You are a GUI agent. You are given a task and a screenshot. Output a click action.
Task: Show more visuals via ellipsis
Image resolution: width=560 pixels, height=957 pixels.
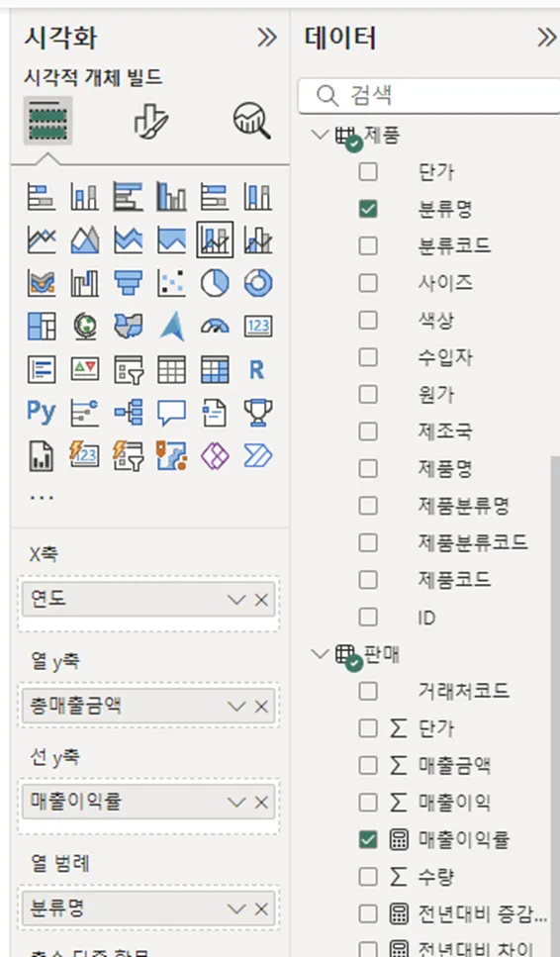(42, 498)
